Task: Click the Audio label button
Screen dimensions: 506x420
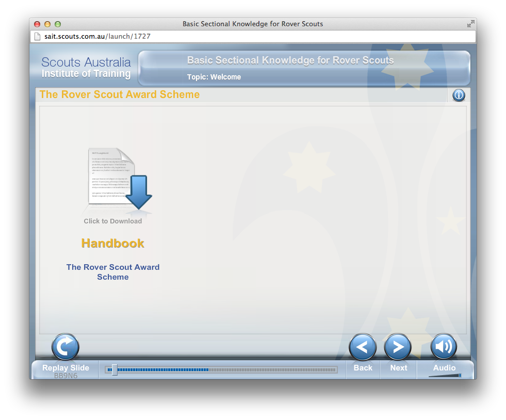Action: (x=445, y=368)
